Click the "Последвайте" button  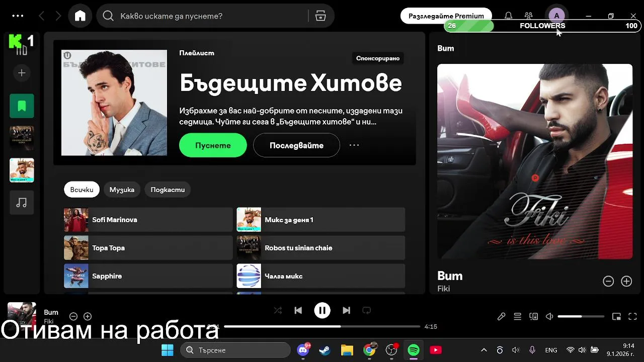coord(296,145)
